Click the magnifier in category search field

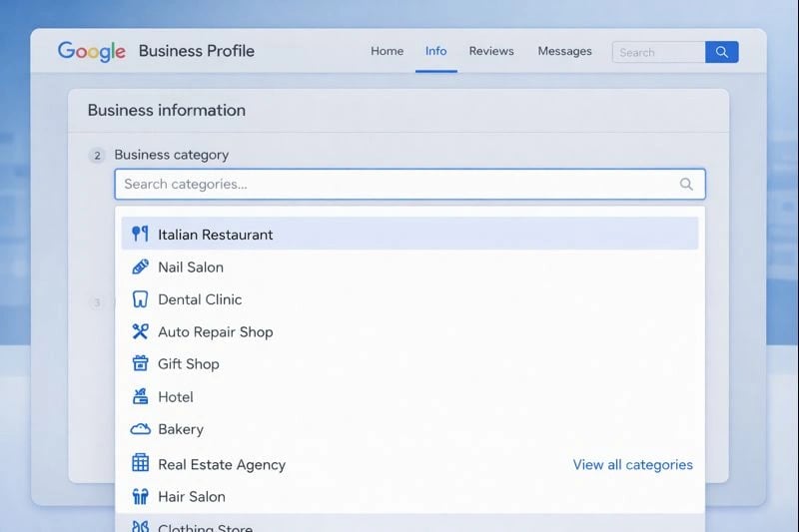(686, 184)
